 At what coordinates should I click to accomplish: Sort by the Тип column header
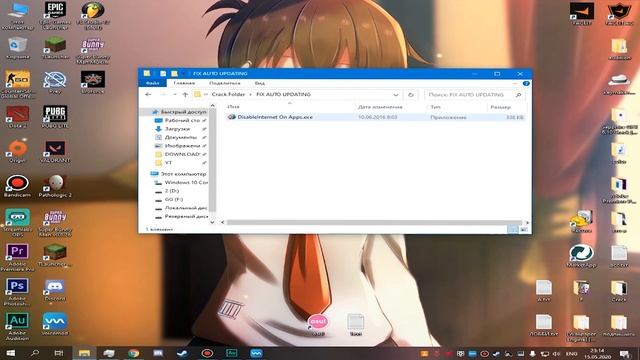(436, 107)
